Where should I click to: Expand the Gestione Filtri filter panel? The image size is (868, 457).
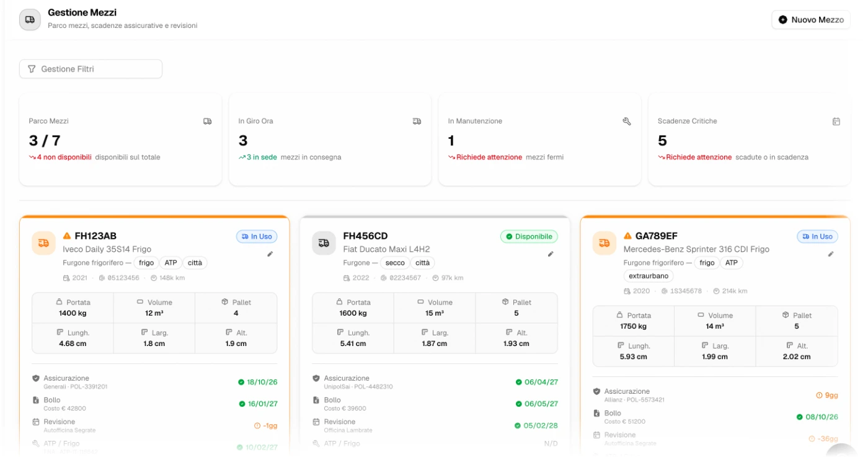pyautogui.click(x=91, y=69)
